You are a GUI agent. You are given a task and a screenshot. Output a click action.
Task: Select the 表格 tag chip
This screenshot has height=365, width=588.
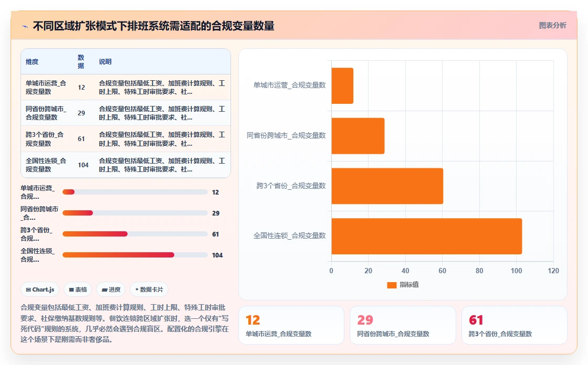pyautogui.click(x=78, y=289)
